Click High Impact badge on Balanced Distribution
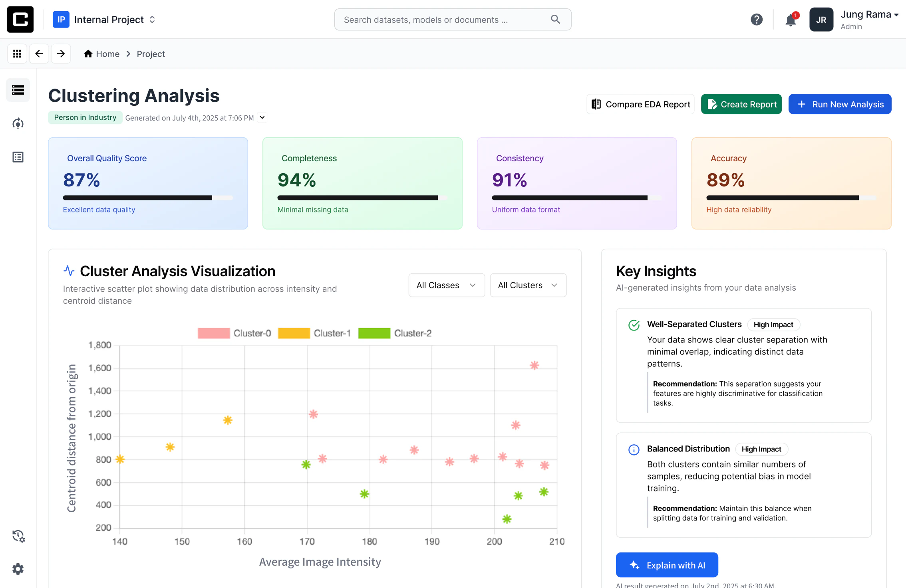The width and height of the screenshot is (906, 588). coord(761,449)
